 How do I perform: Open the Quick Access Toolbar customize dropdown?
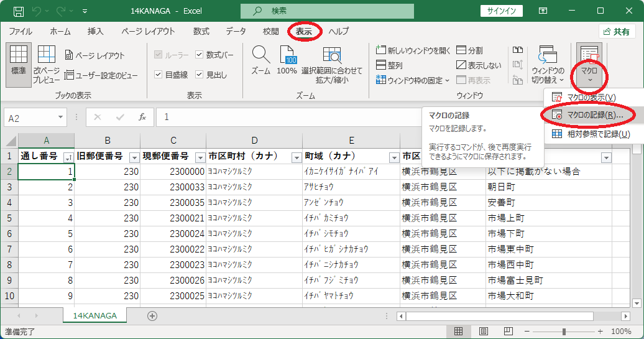85,11
